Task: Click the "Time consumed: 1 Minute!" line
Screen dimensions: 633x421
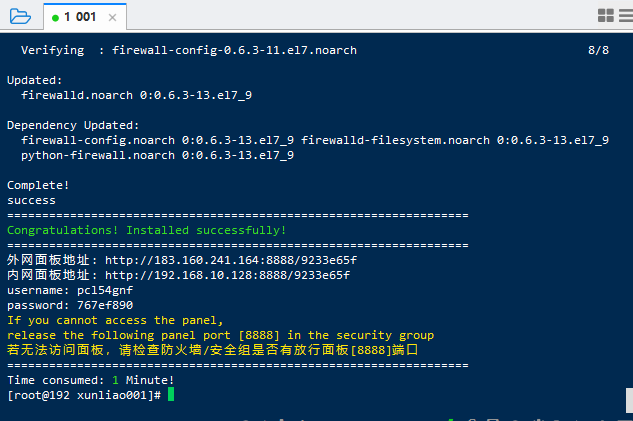Action: pos(90,380)
